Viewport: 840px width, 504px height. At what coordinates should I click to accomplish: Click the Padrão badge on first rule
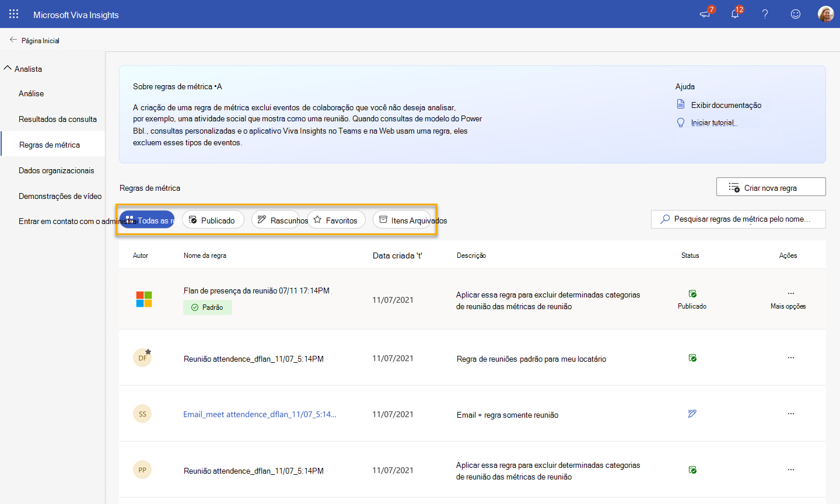click(208, 307)
